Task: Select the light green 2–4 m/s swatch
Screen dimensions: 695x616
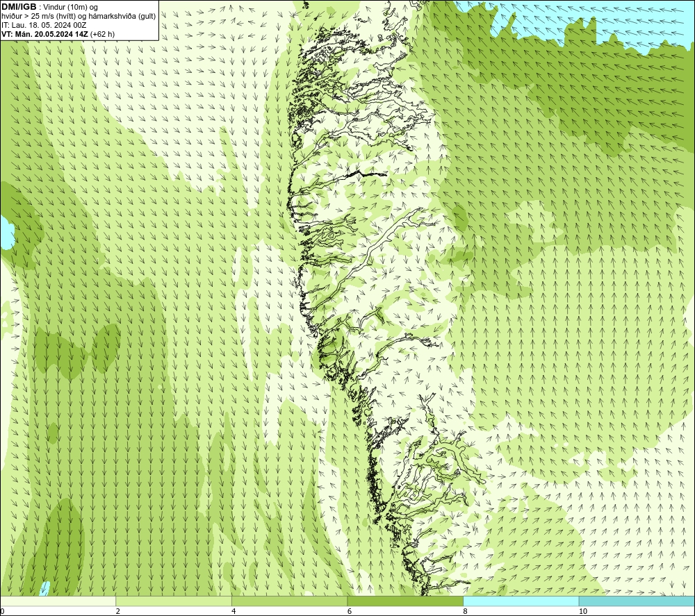Action: point(174,601)
